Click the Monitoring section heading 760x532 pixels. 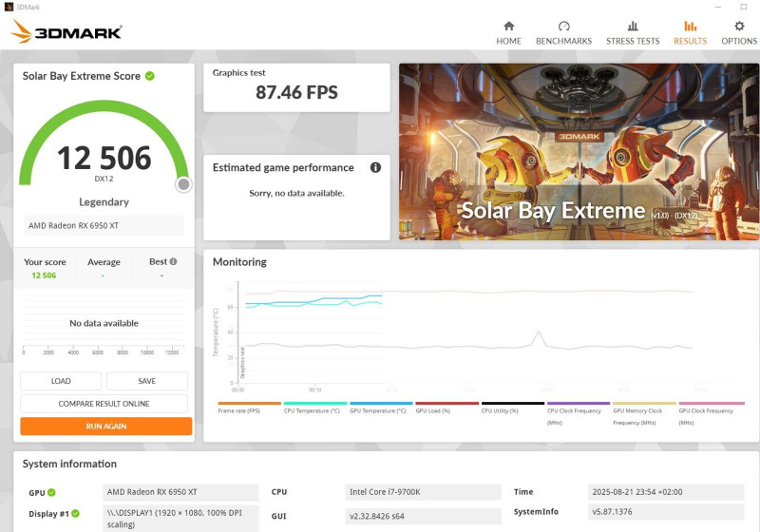pos(239,262)
